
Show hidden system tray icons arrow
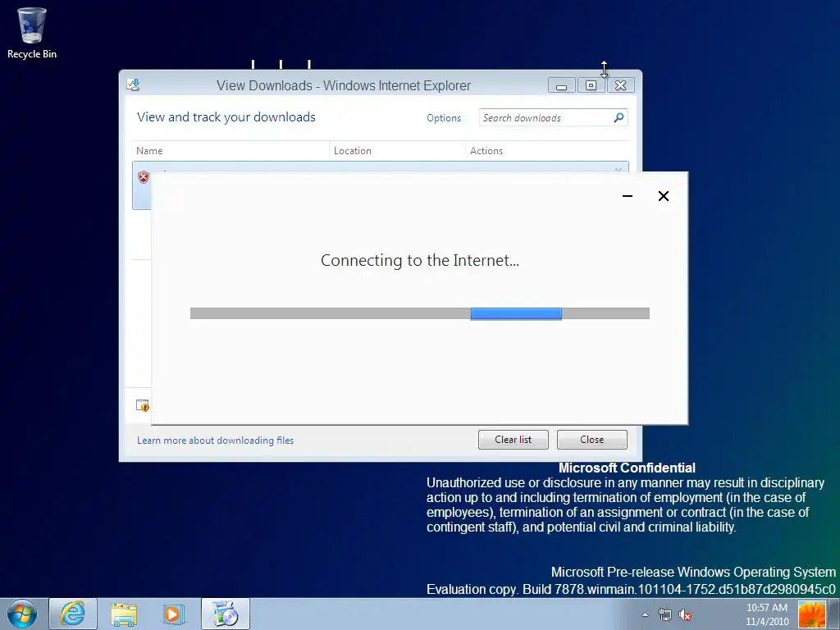pyautogui.click(x=645, y=615)
